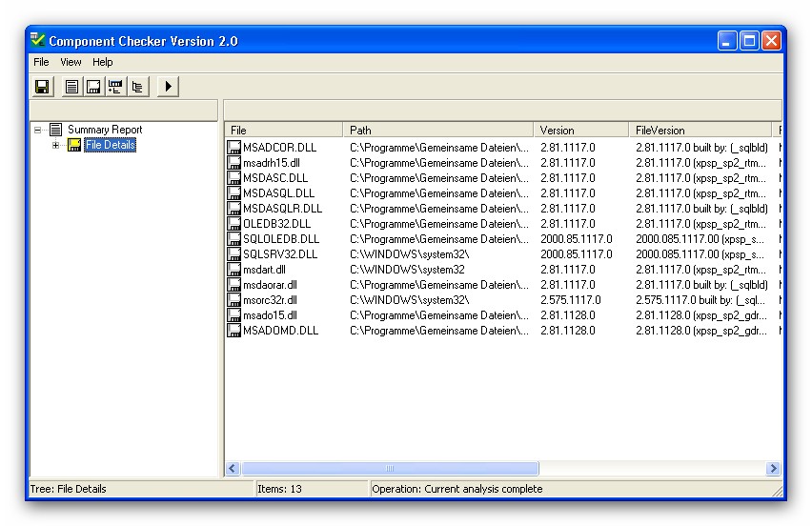
Task: Sort by the File column header
Action: coord(284,130)
